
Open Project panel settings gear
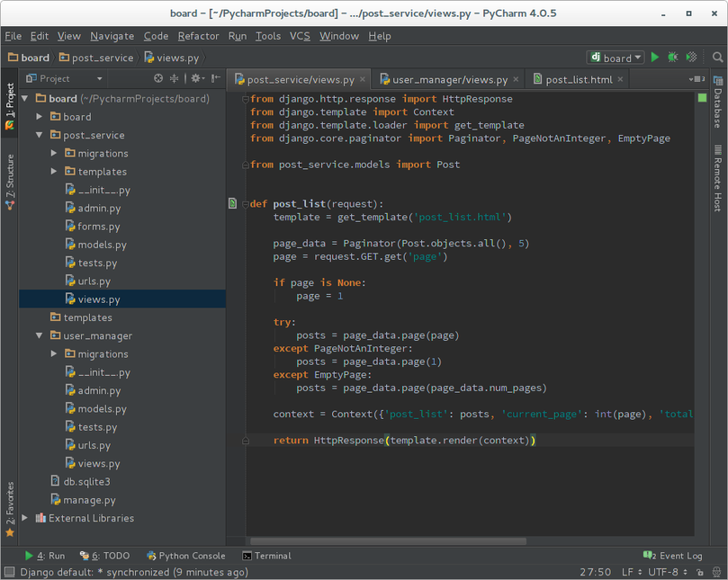[x=197, y=78]
